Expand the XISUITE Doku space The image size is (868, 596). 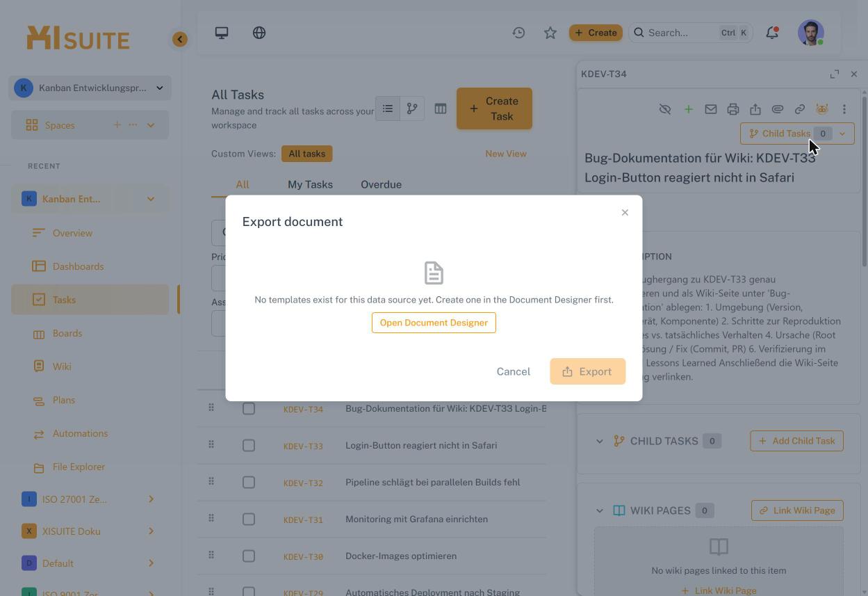(151, 531)
